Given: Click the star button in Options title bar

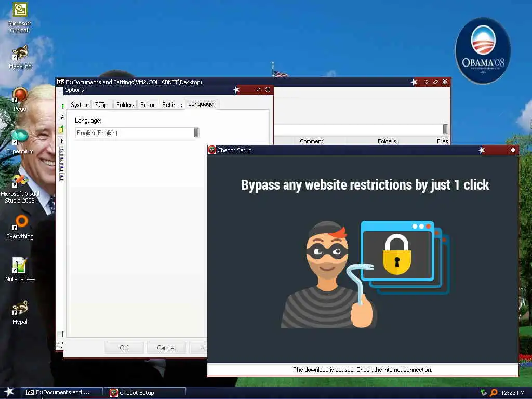Looking at the screenshot, I should 236,90.
